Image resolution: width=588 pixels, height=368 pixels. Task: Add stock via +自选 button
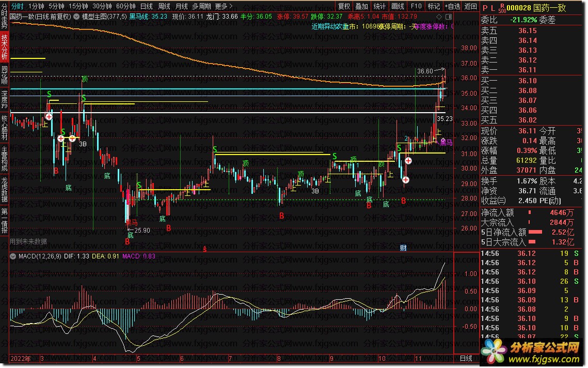452,6
